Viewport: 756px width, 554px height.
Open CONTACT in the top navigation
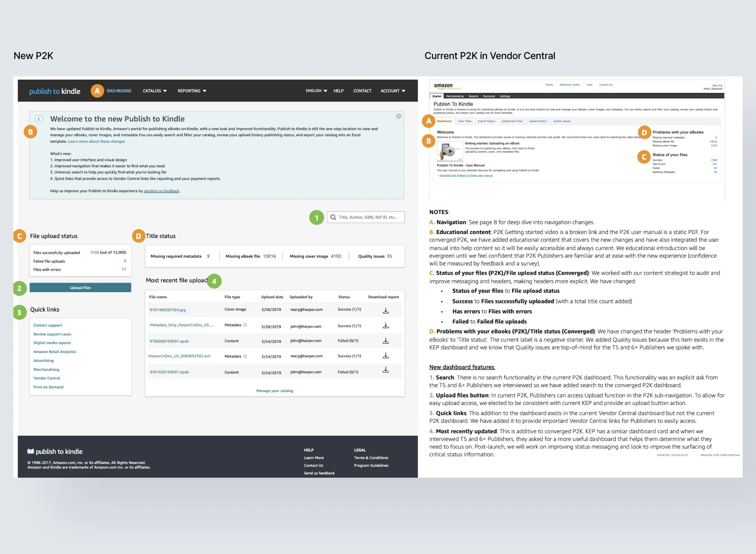[362, 91]
